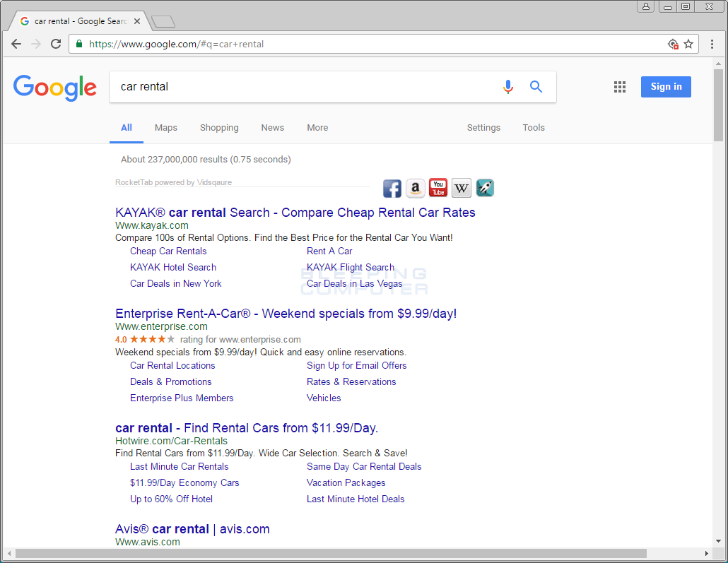The image size is (728, 563).
Task: Click the magnifying glass search button
Action: pos(536,87)
